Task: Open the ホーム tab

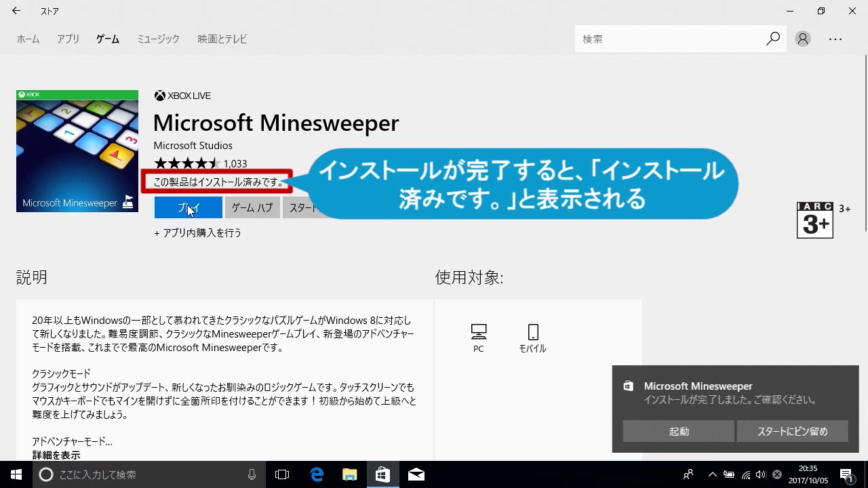Action: [28, 39]
